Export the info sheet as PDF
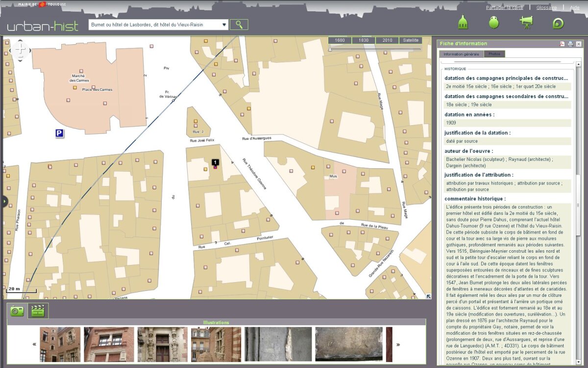The height and width of the screenshot is (368, 588). click(562, 44)
